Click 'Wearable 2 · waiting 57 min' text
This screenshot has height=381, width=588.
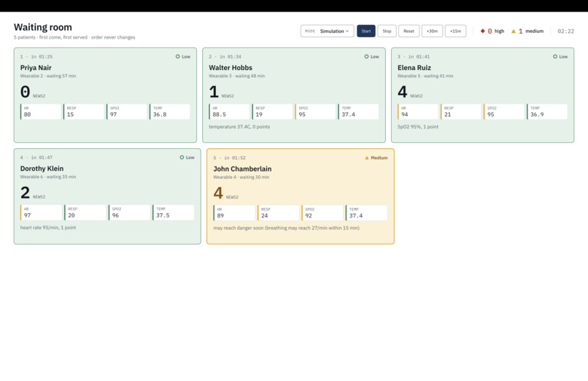tap(48, 76)
